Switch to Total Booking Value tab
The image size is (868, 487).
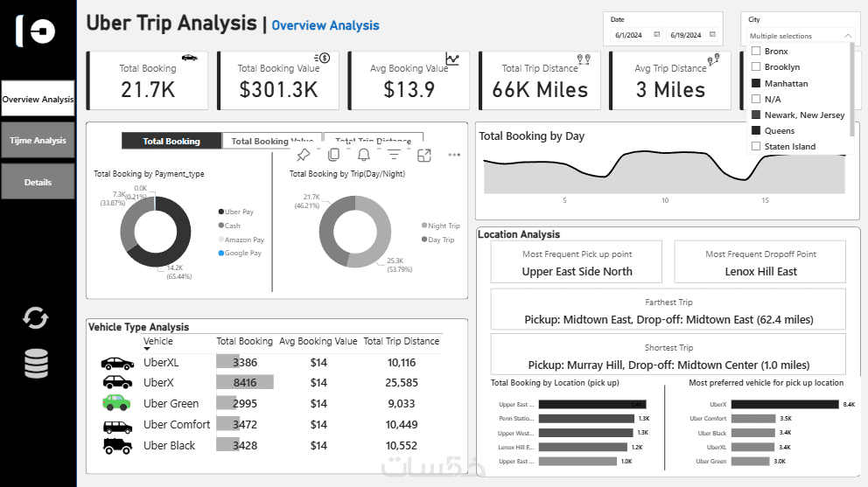pyautogui.click(x=272, y=141)
